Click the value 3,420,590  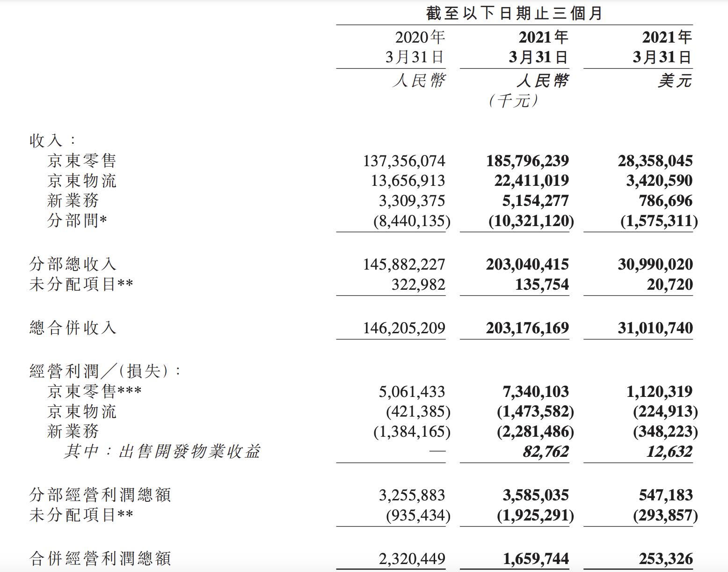pos(659,181)
